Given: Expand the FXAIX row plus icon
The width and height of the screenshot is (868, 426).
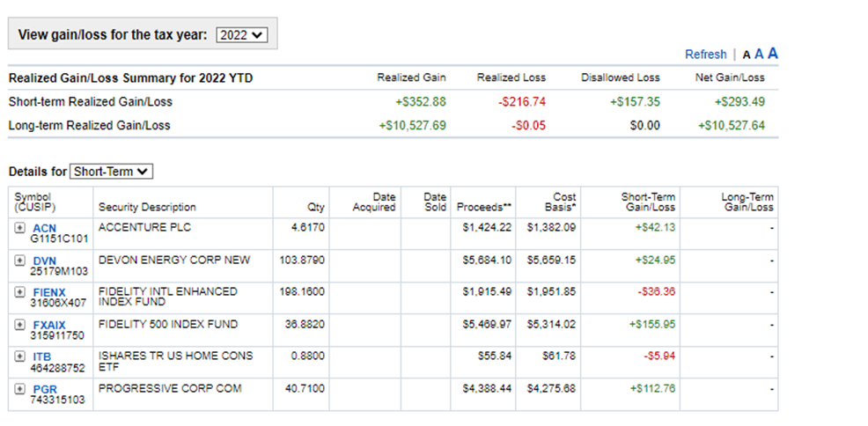Looking at the screenshot, I should [x=19, y=325].
